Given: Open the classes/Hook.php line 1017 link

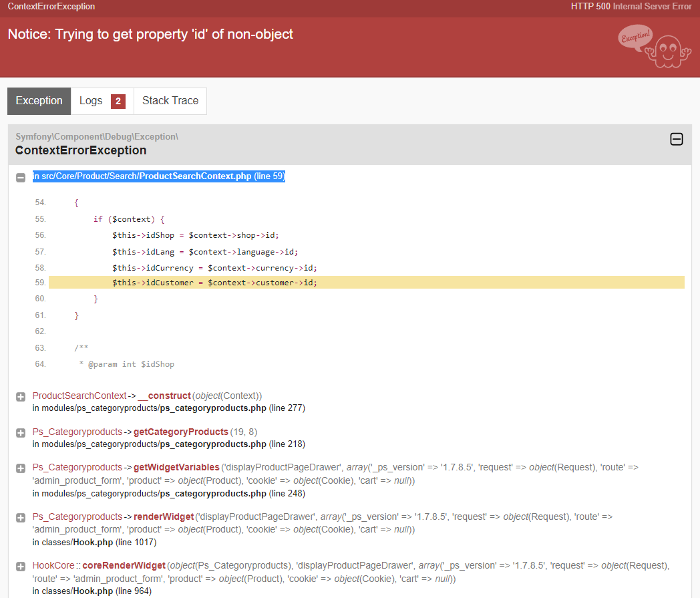Looking at the screenshot, I should [x=94, y=542].
